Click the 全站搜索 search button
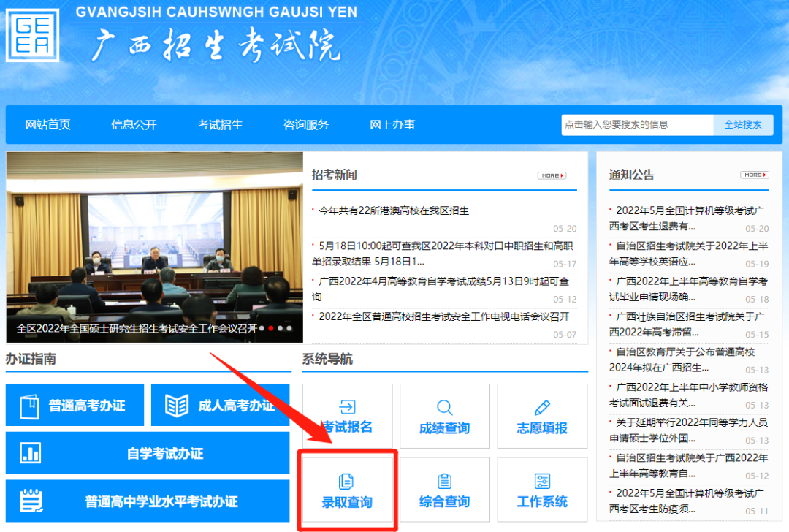The image size is (789, 532). [742, 124]
